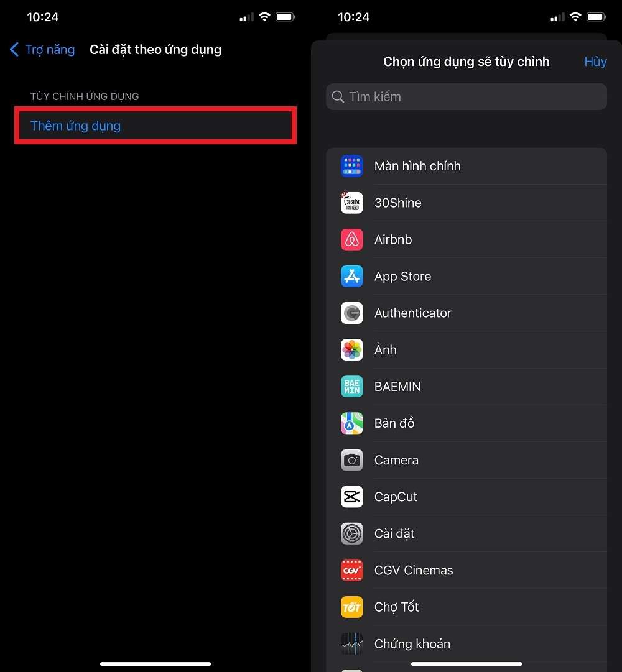
Task: Choose the Bản đồ (Maps) icon
Action: (x=351, y=423)
